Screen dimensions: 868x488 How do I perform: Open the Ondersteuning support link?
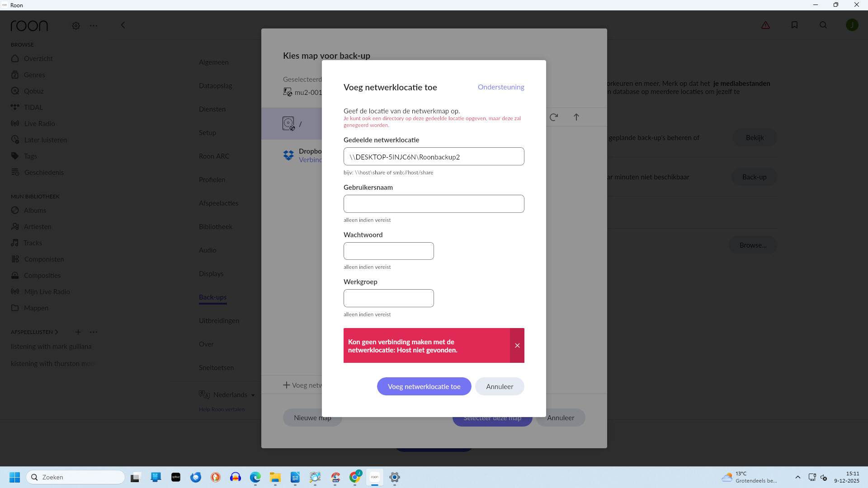pyautogui.click(x=500, y=87)
